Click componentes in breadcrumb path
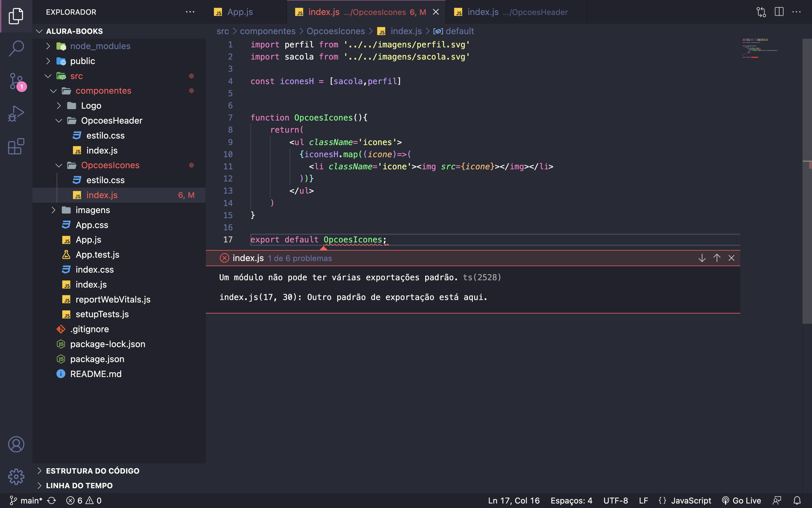 (x=267, y=31)
